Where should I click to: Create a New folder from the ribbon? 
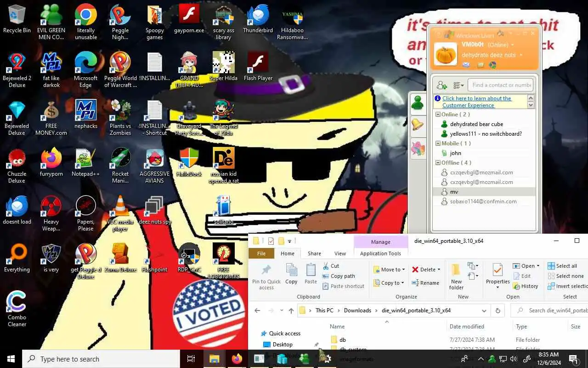pyautogui.click(x=456, y=277)
